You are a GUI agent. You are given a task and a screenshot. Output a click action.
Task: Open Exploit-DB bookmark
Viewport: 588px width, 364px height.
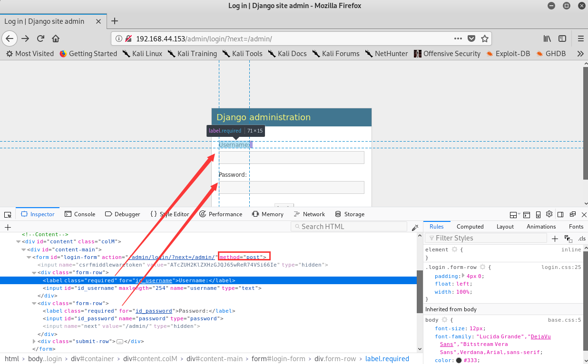tap(508, 54)
